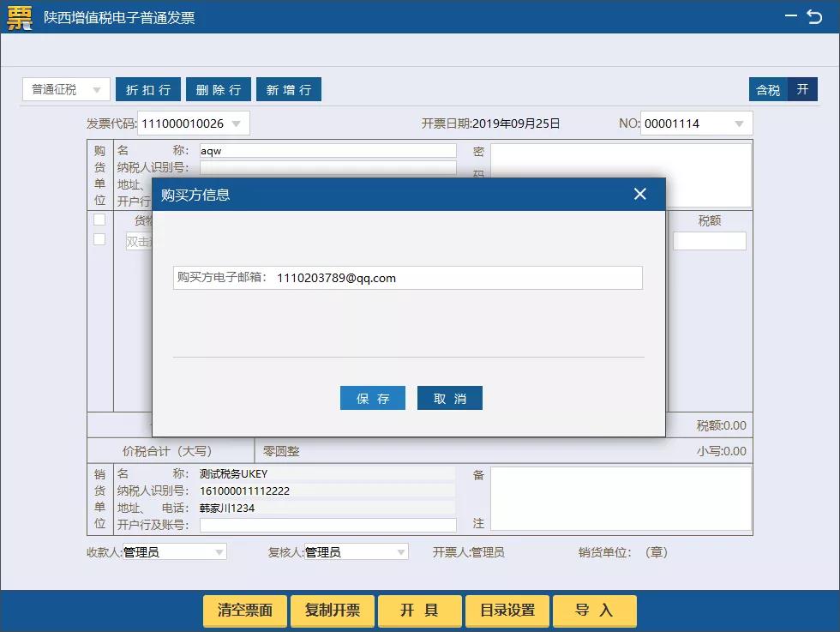This screenshot has height=632, width=840.
Task: Cancel the buyer info dialog with 取消
Action: pyautogui.click(x=449, y=397)
